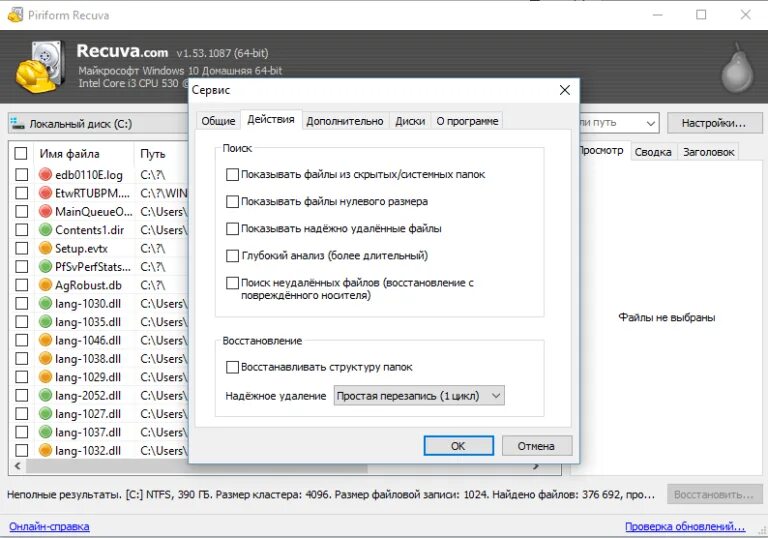Click the Восстановить... button
Viewport: 768px width, 538px height.
pos(714,494)
